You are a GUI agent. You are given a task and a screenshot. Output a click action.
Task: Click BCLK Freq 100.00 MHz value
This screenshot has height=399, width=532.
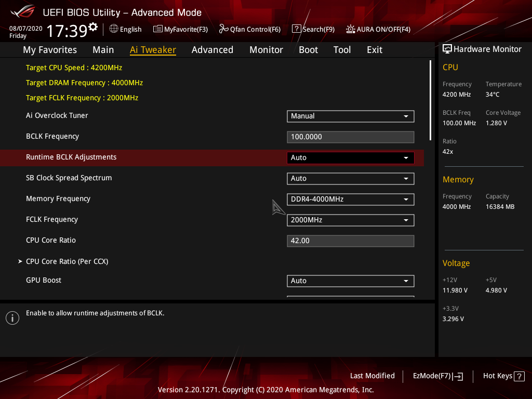tap(459, 123)
